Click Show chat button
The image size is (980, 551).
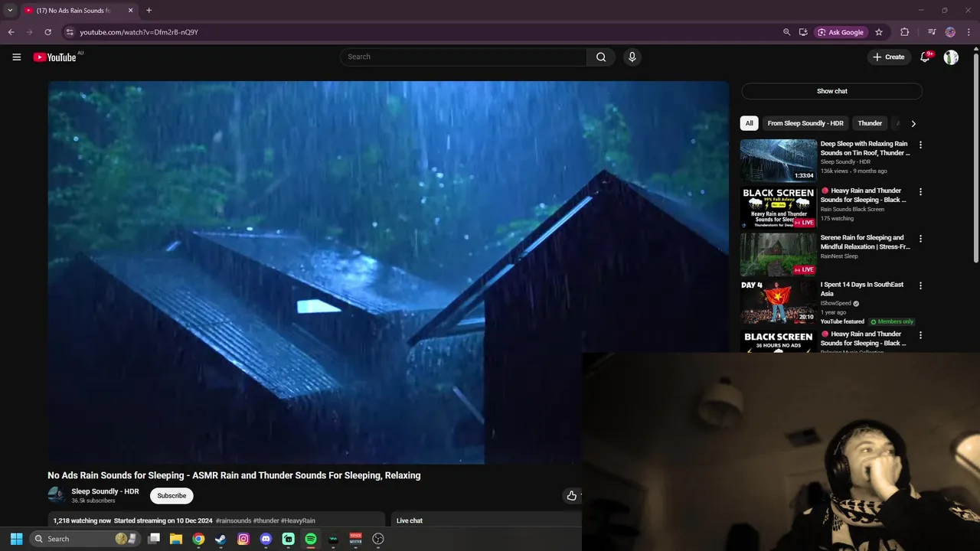(831, 91)
